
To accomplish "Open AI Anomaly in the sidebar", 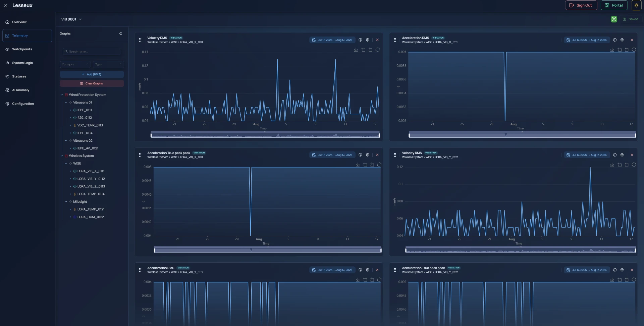I will click(27, 90).
